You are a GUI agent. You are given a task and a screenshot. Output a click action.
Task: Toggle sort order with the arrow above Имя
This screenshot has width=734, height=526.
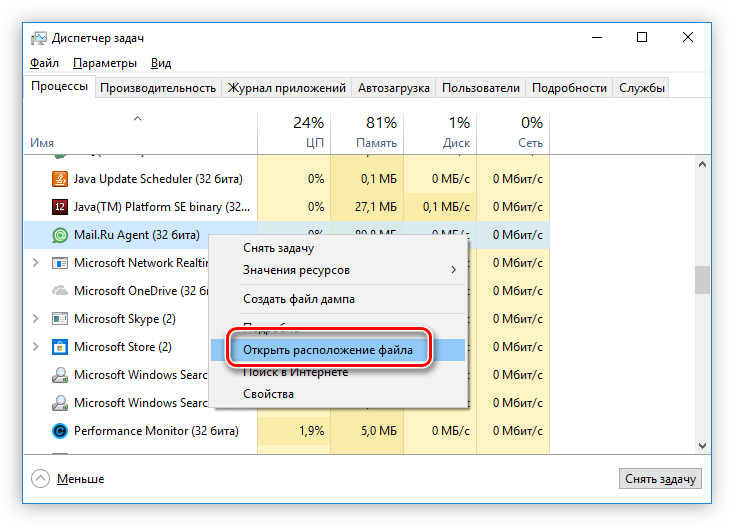click(x=137, y=119)
